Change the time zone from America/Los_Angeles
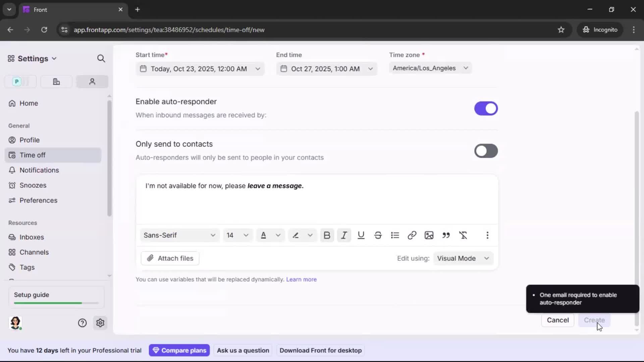This screenshot has width=644, height=362. (430, 68)
